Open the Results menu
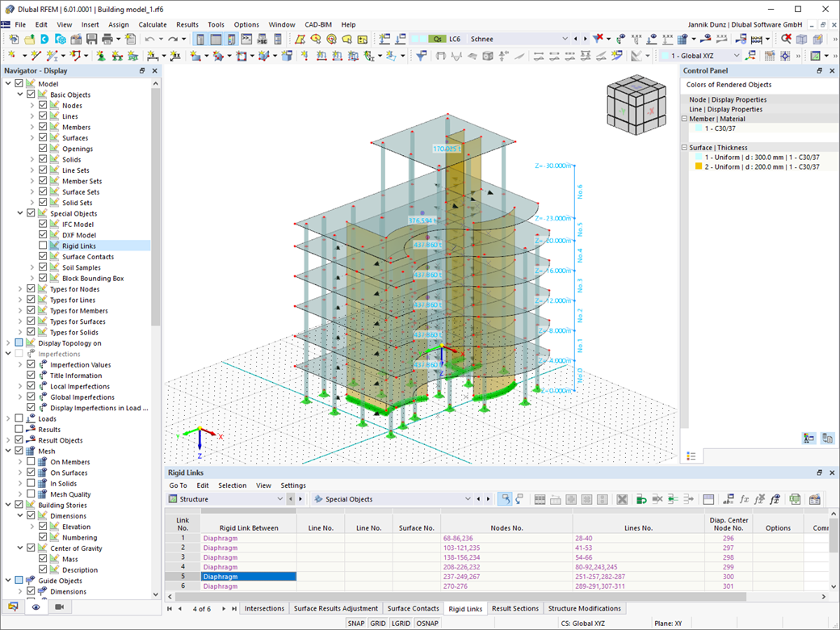This screenshot has height=630, width=840. (187, 25)
